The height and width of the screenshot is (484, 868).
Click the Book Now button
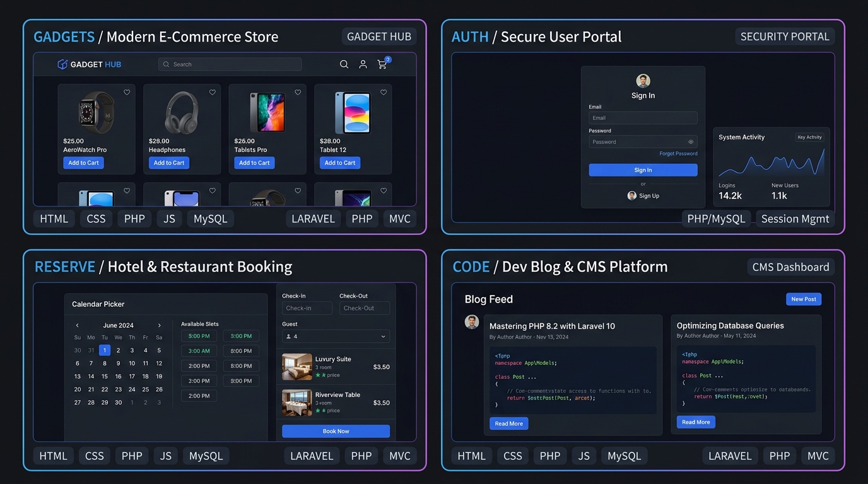[x=336, y=431]
